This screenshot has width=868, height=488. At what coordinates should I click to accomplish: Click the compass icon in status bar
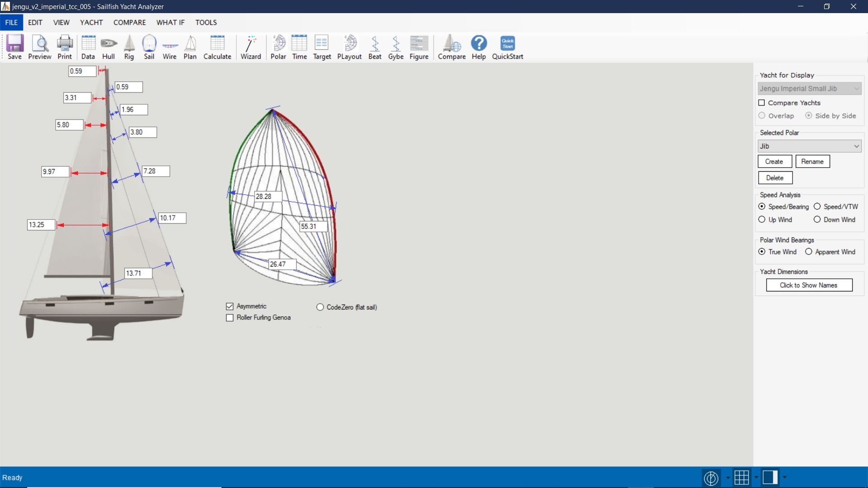[x=711, y=478]
